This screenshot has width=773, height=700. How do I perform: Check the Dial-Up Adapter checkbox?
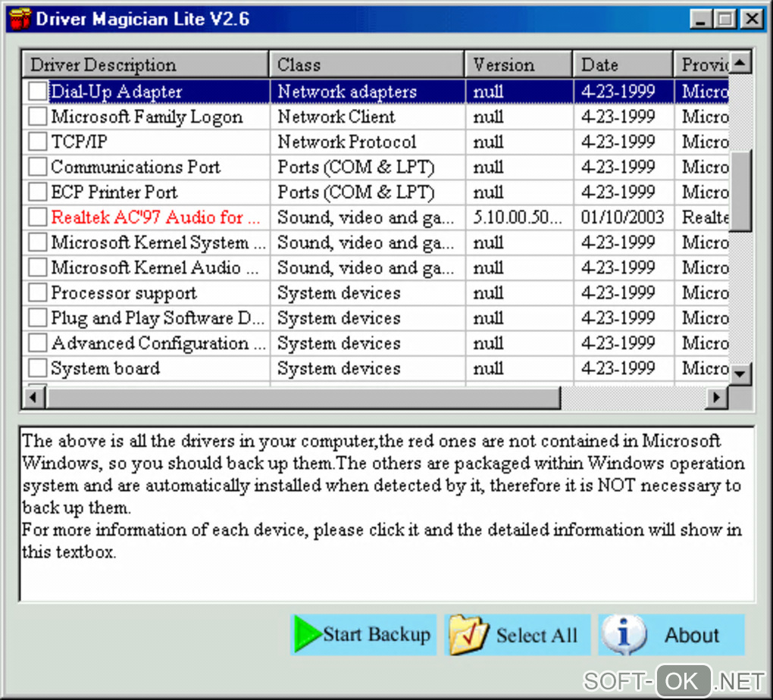pos(37,91)
